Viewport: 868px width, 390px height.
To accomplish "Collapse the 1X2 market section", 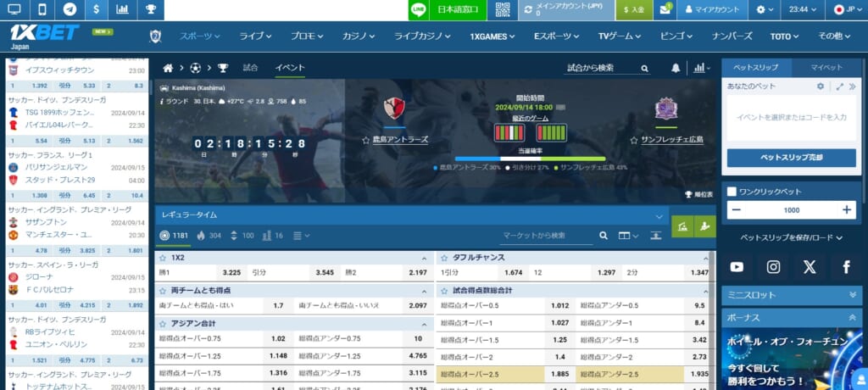I will tap(424, 259).
